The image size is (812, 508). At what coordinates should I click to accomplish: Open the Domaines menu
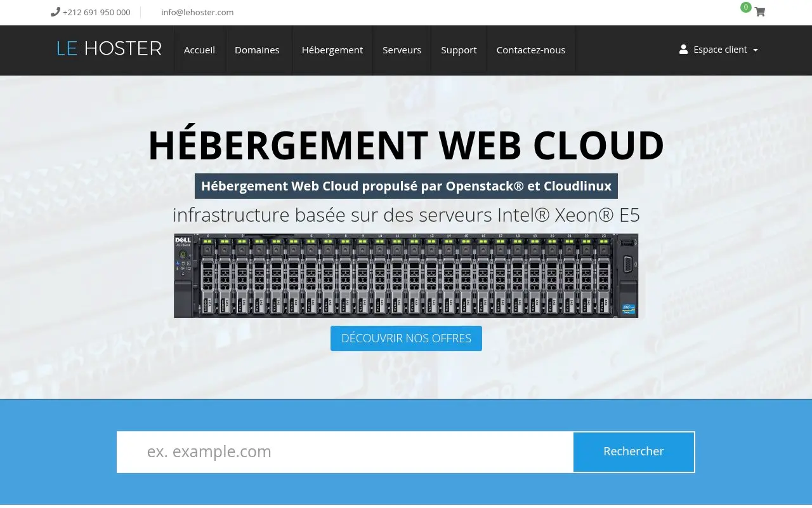click(257, 50)
